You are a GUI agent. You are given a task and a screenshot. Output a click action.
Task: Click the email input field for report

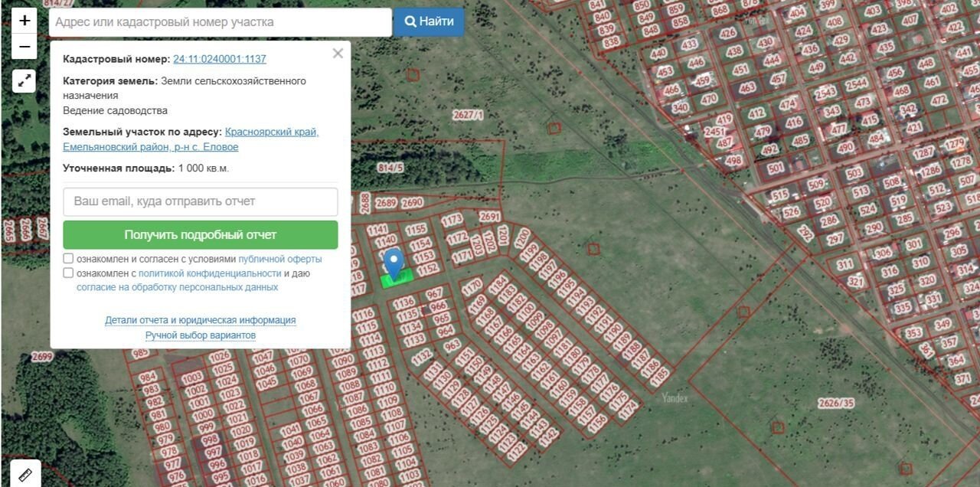tap(201, 201)
